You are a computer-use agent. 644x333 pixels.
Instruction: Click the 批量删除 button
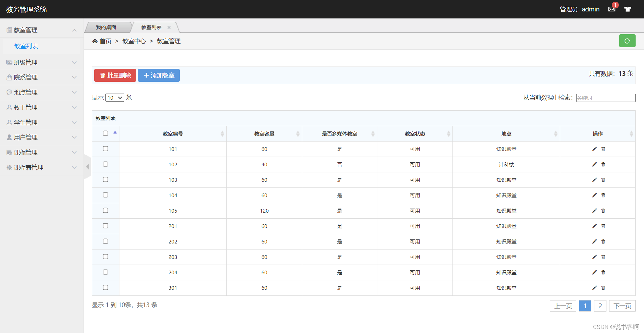pos(115,75)
